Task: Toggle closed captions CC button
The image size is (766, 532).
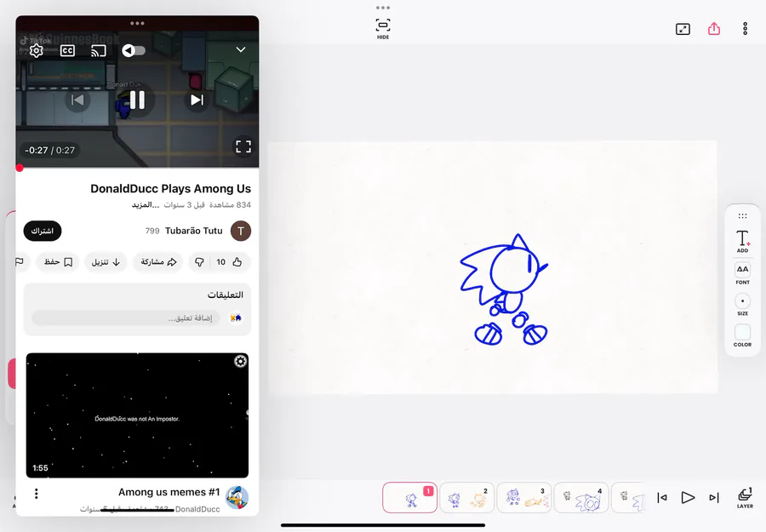Action: [x=67, y=50]
